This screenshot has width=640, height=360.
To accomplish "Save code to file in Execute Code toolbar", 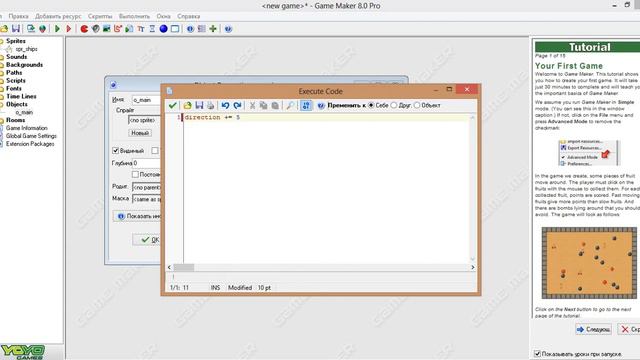I will pos(199,105).
